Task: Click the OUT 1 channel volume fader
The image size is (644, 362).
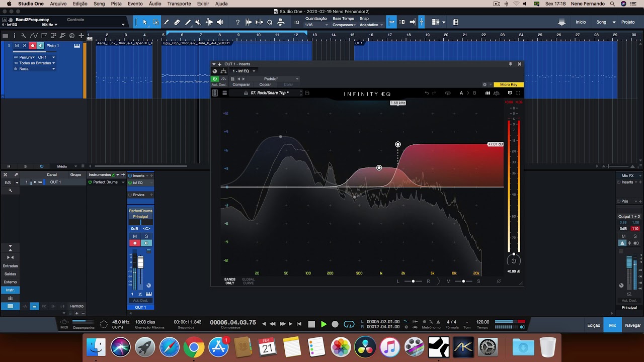Action: (x=140, y=262)
